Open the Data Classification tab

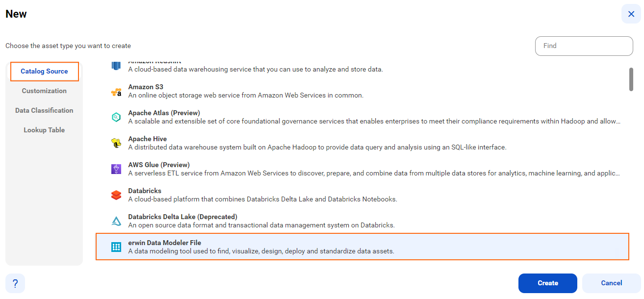44,110
